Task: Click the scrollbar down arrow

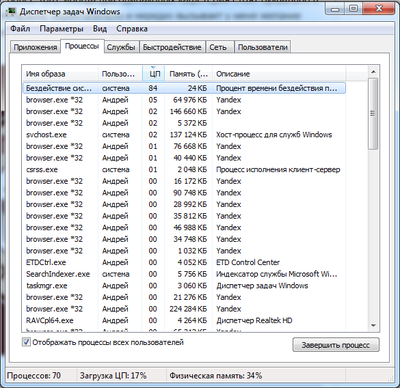Action: click(373, 325)
